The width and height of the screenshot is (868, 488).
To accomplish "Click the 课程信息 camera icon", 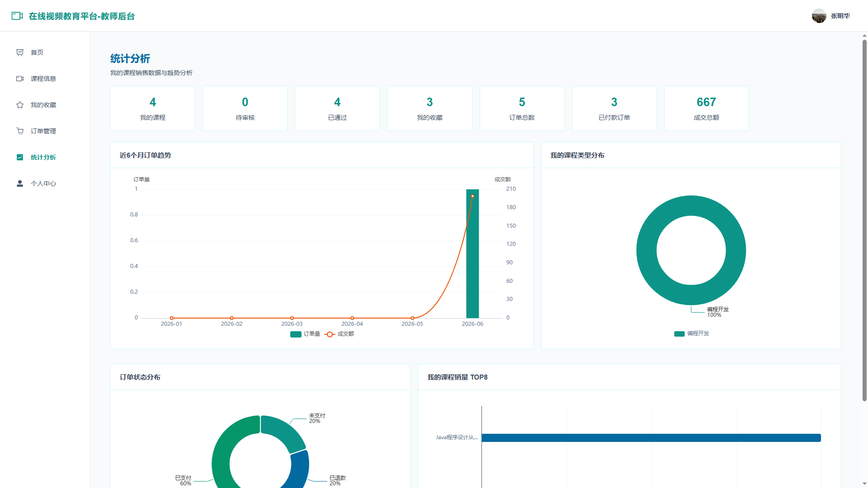I will (20, 79).
